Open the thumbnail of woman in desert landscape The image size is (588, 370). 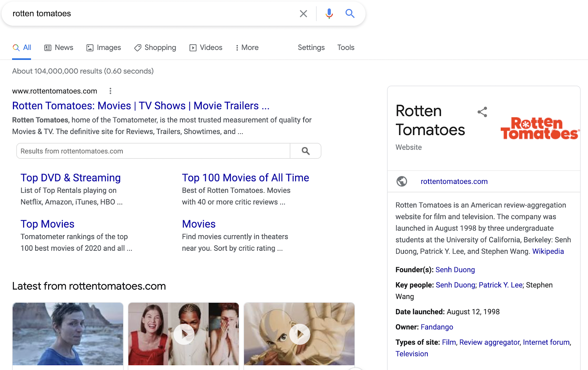click(x=68, y=334)
